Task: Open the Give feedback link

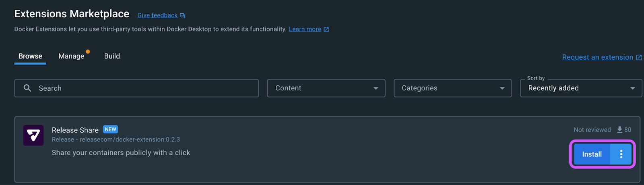Action: 157,15
